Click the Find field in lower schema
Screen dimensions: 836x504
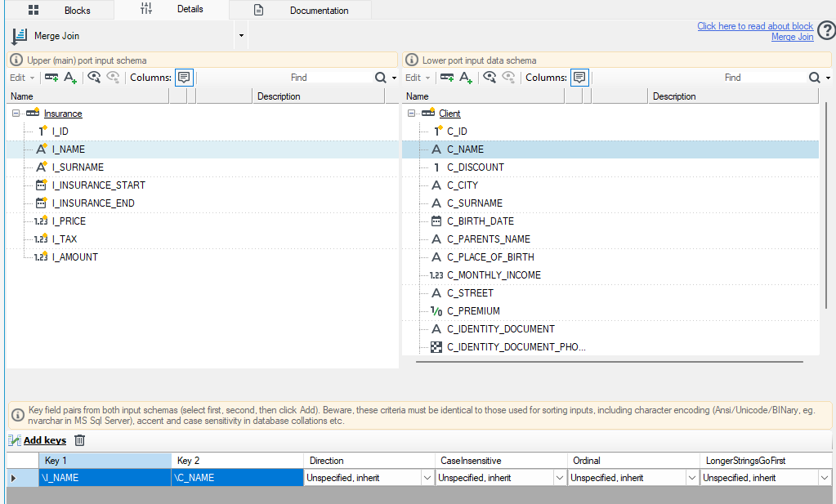tap(732, 78)
